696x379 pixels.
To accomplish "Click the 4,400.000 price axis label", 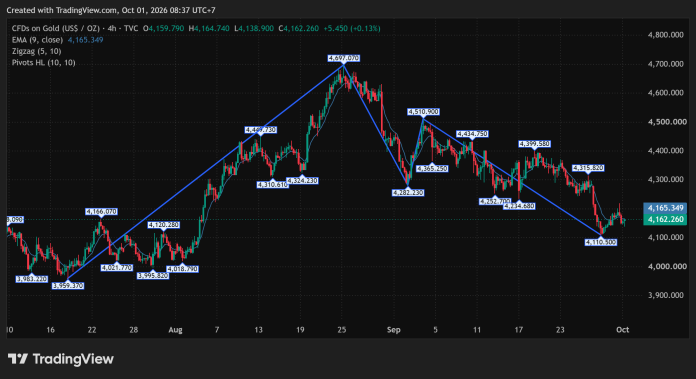I will 665,150.
